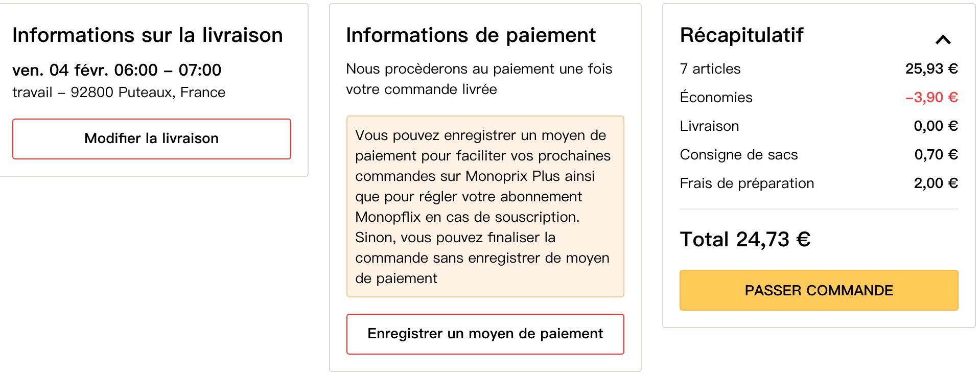This screenshot has width=980, height=372.
Task: Click the 2,00 € preparation fee amount
Action: pos(936,183)
